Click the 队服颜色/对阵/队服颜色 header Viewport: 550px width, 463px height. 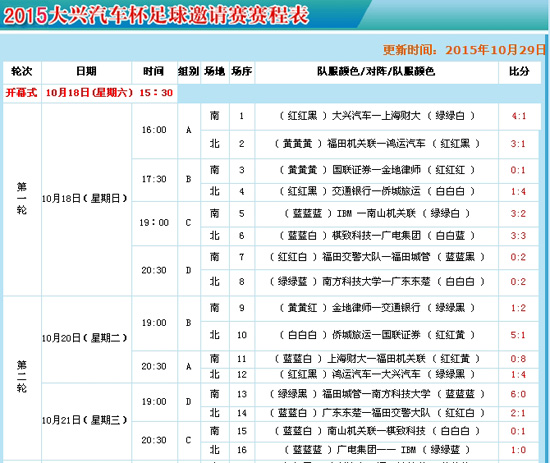376,72
